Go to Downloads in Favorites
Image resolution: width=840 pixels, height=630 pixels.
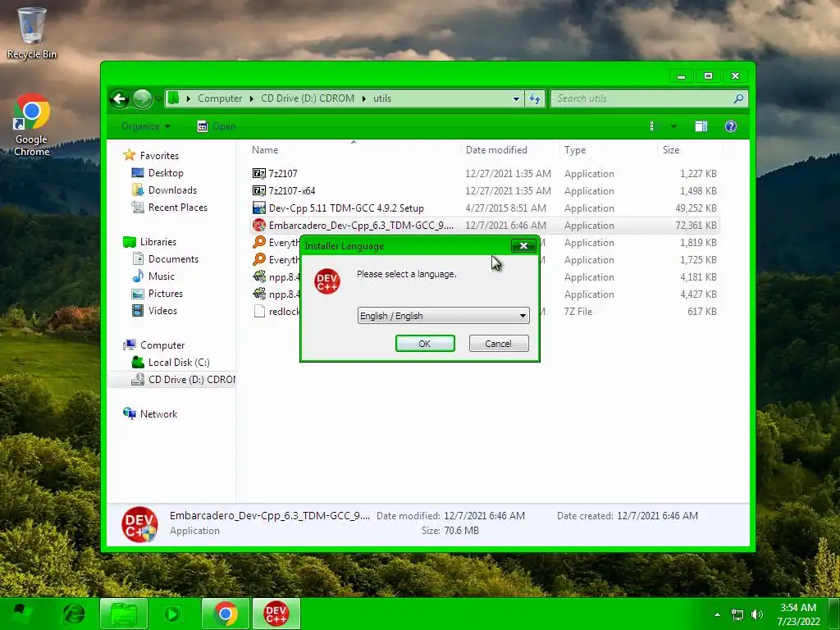point(172,190)
